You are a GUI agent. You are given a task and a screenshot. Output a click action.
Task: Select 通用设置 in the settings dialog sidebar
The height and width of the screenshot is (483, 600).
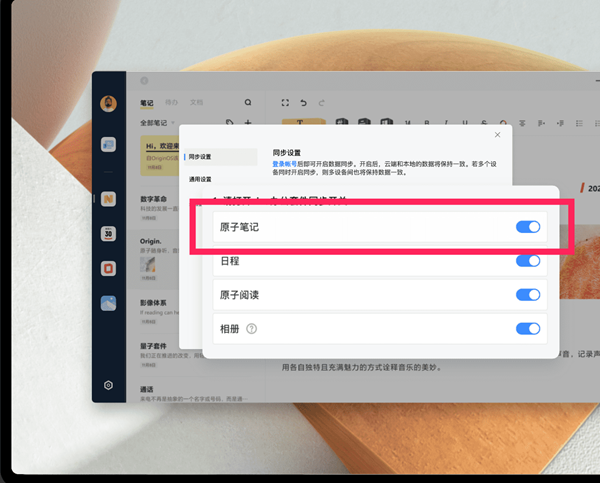200,179
